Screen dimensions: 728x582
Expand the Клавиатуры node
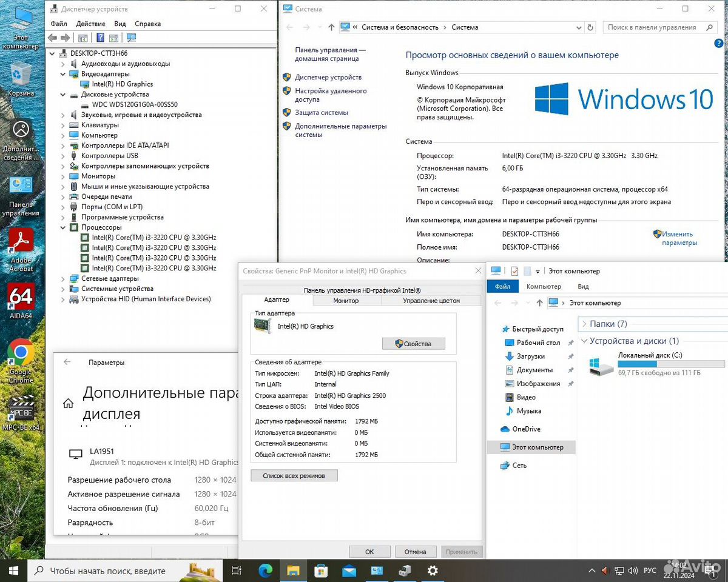coord(63,125)
